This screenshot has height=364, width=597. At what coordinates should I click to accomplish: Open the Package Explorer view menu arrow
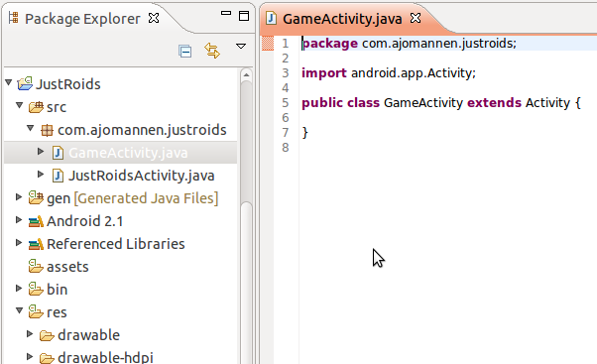[x=241, y=46]
